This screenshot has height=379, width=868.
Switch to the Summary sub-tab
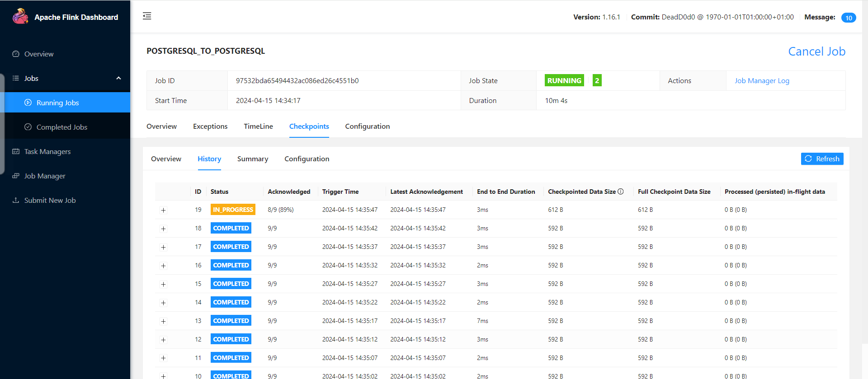click(x=253, y=159)
